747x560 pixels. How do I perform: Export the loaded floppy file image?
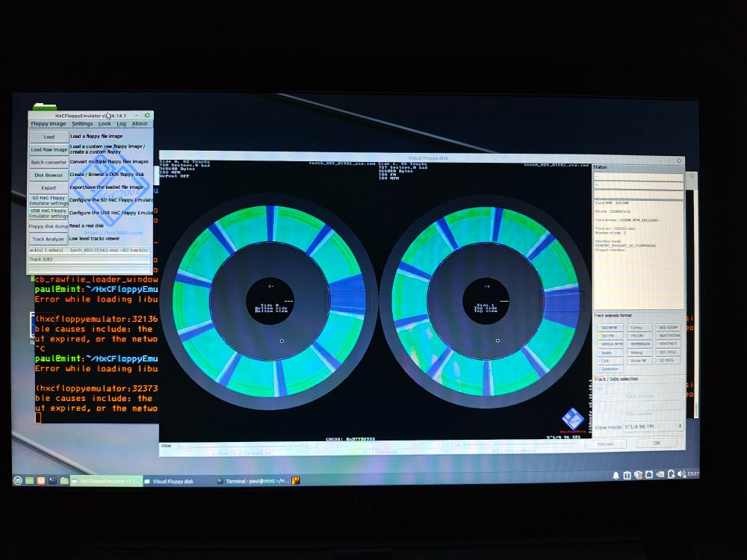[48, 188]
